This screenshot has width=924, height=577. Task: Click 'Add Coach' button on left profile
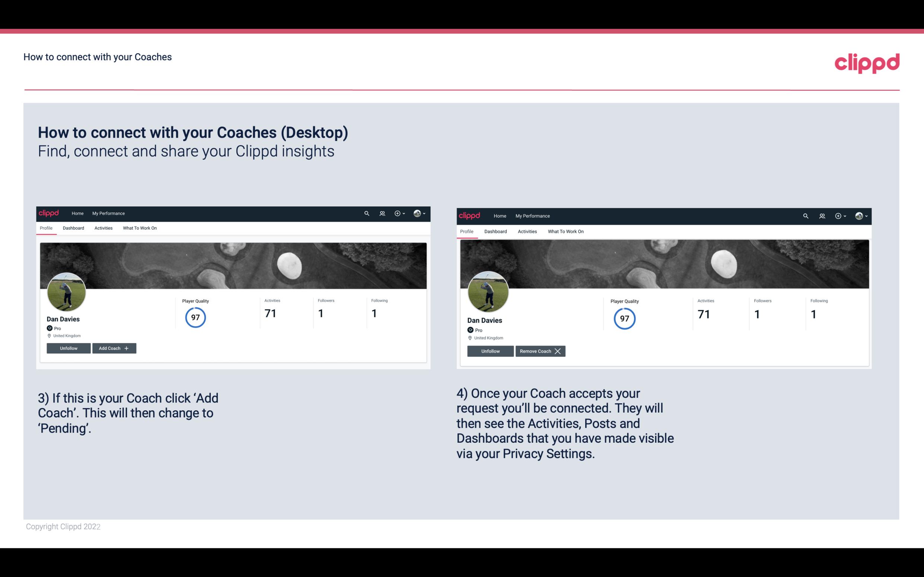(x=113, y=348)
